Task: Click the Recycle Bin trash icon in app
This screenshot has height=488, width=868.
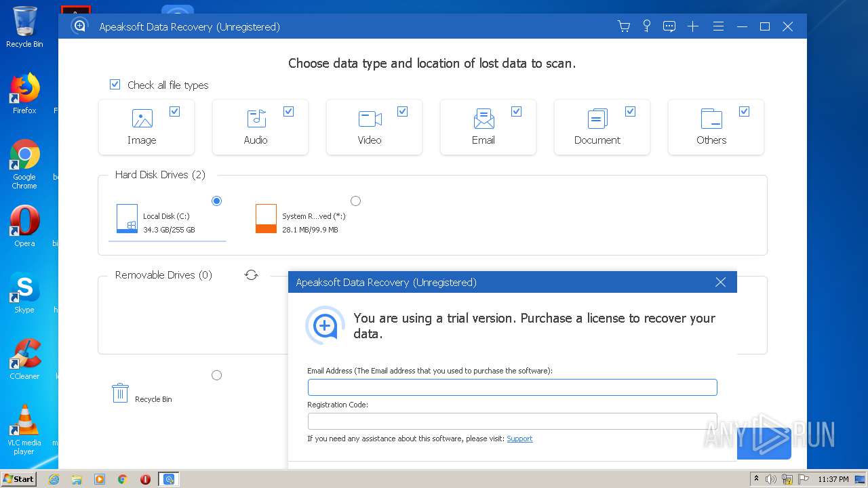Action: pos(120,392)
